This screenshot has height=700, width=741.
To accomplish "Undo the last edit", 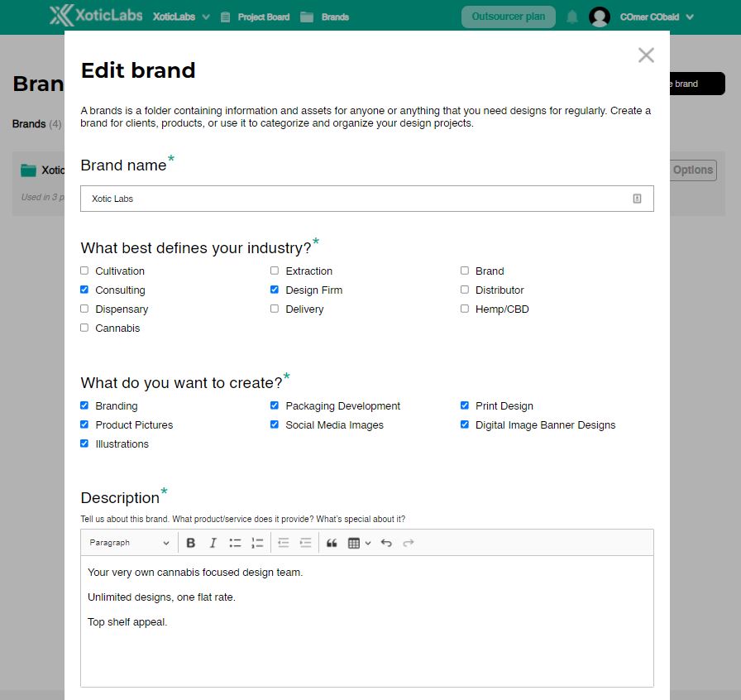I will pos(386,543).
